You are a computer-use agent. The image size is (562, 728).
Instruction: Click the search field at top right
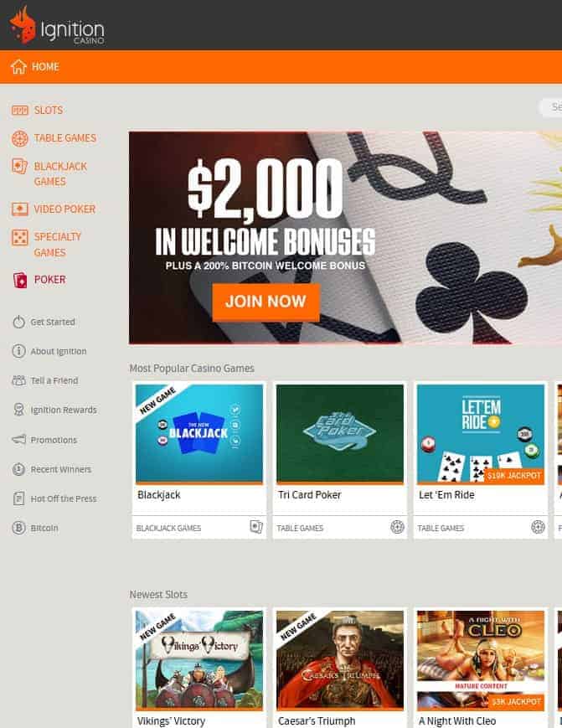click(550, 107)
